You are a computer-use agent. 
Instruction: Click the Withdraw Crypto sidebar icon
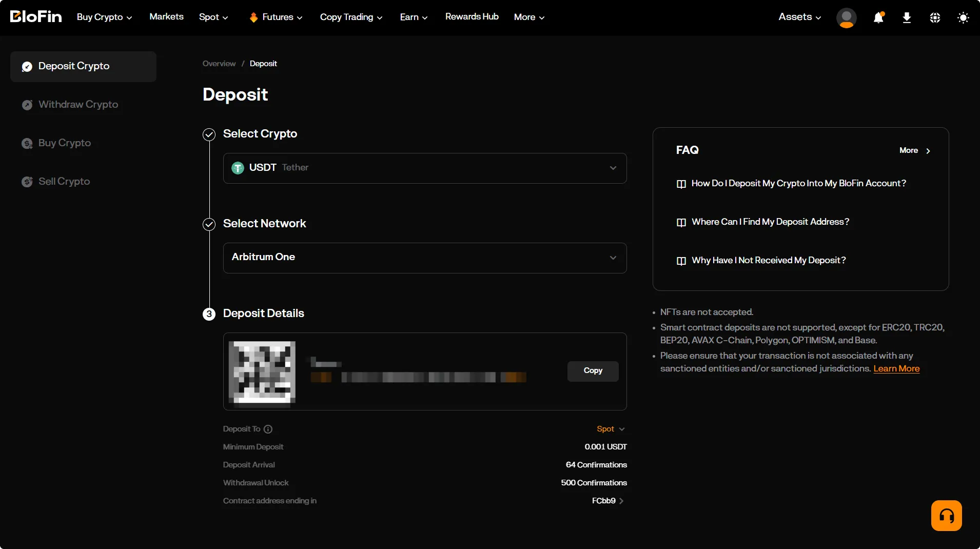tap(27, 105)
